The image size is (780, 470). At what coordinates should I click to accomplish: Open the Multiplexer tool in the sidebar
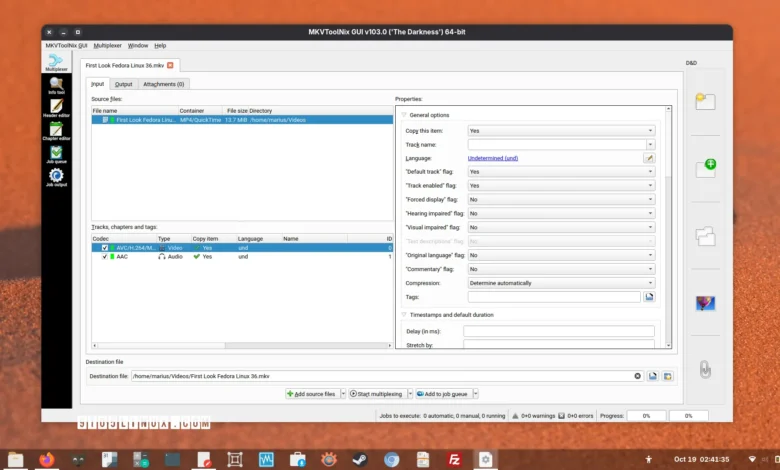point(56,62)
